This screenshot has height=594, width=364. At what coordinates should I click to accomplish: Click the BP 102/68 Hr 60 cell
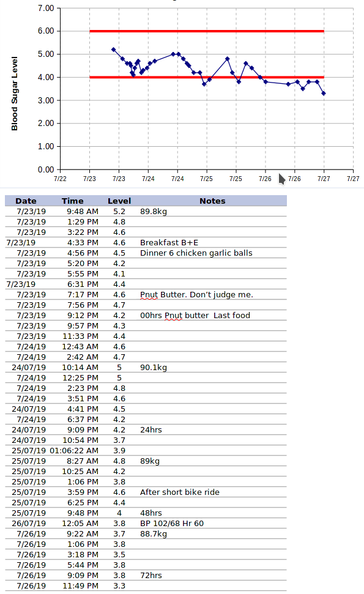[171, 524]
